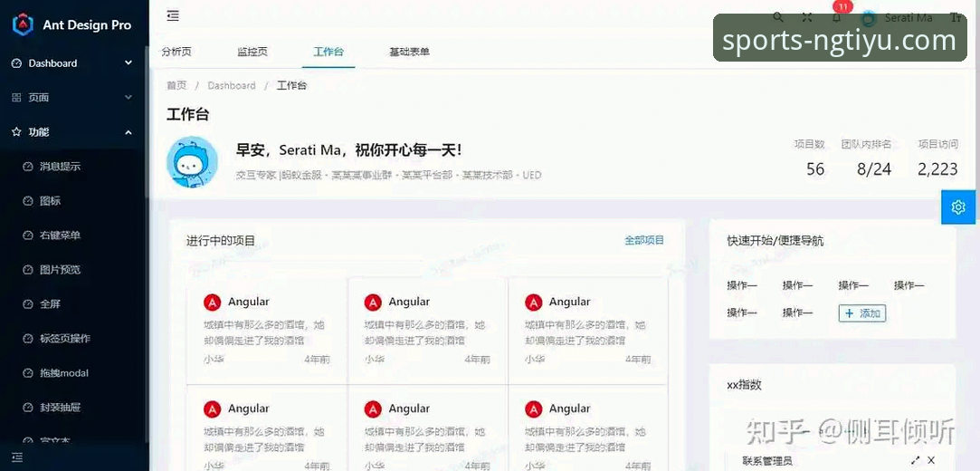Click 首页 in the breadcrumb

pyautogui.click(x=176, y=86)
